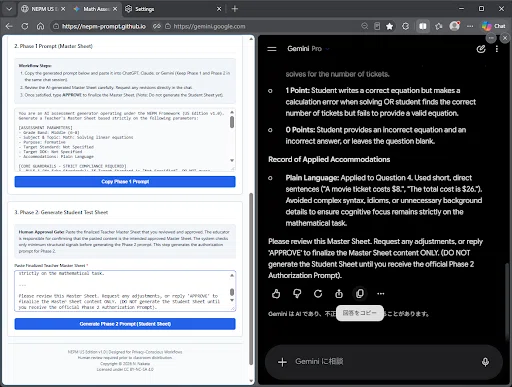
Task: Open the browser extensions icon
Action: pyautogui.click(x=405, y=26)
